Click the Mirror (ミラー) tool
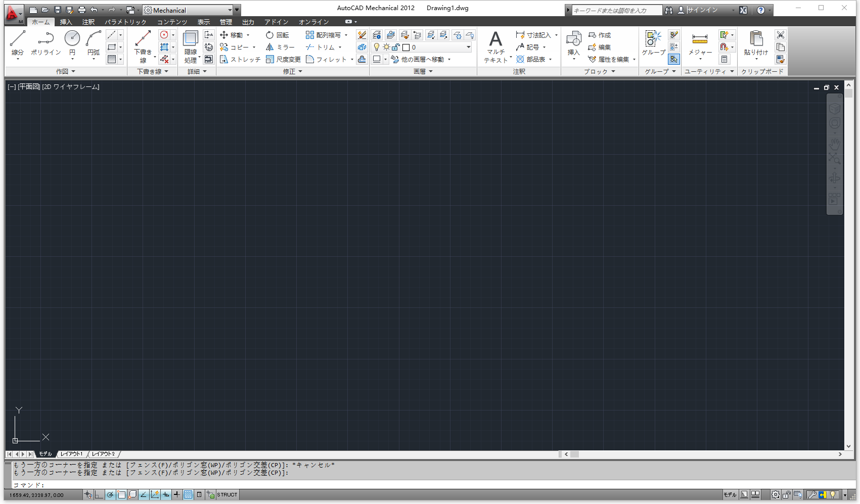This screenshot has height=504, width=860. tap(281, 47)
